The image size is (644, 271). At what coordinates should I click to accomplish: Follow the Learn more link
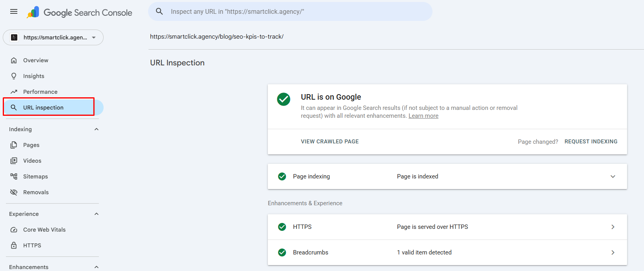click(423, 116)
